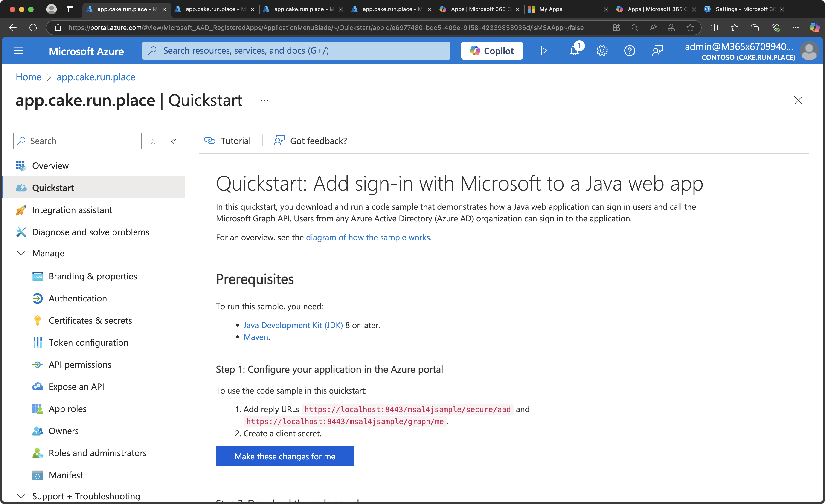Open the help question mark icon
The image size is (825, 504).
630,51
